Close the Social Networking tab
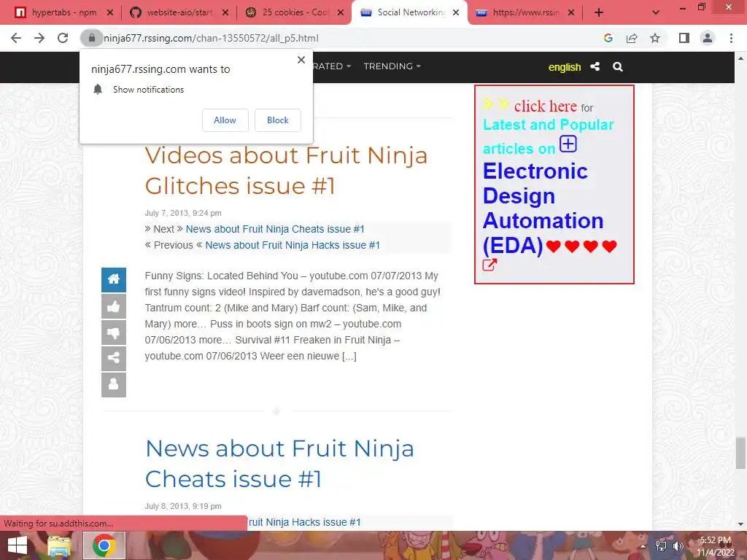This screenshot has height=560, width=747. click(x=456, y=13)
